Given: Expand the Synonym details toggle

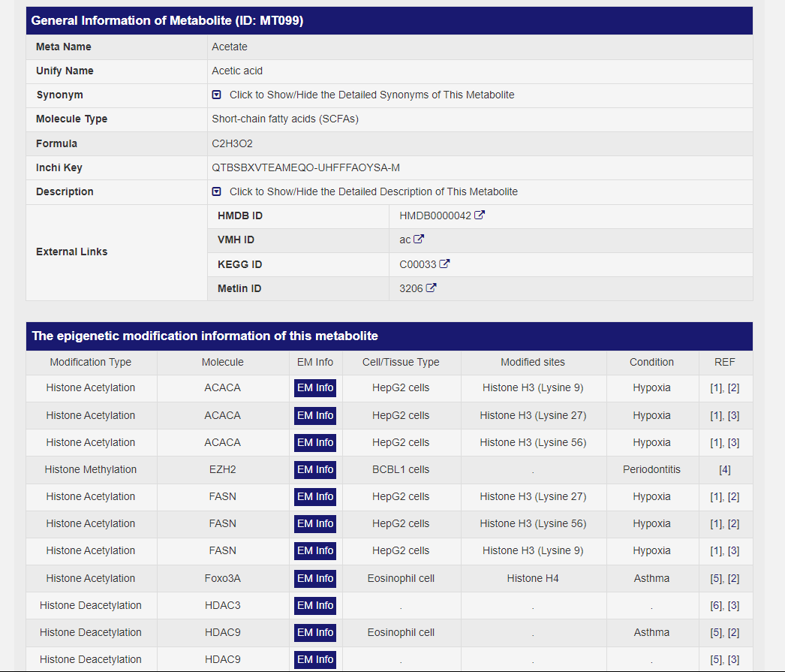Looking at the screenshot, I should 217,95.
